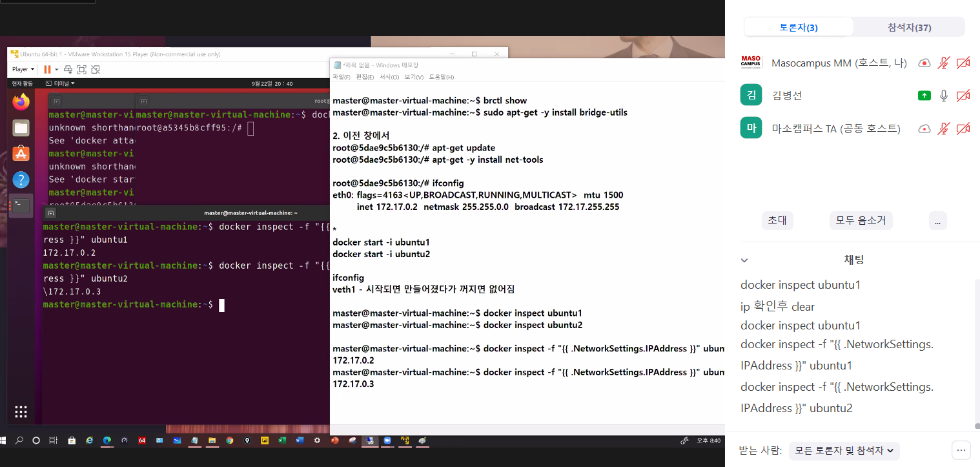Collapse the 채팅 chat section chevron

click(744, 260)
